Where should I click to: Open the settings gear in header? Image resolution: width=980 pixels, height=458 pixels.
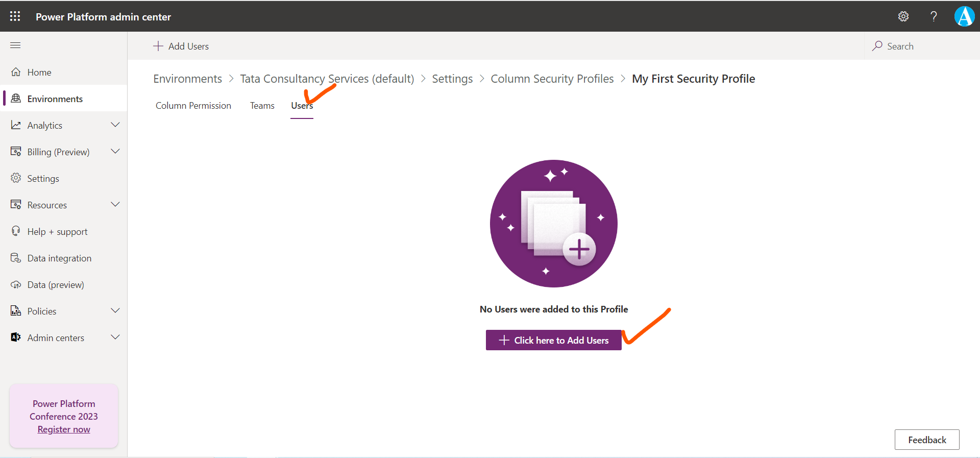click(x=903, y=16)
